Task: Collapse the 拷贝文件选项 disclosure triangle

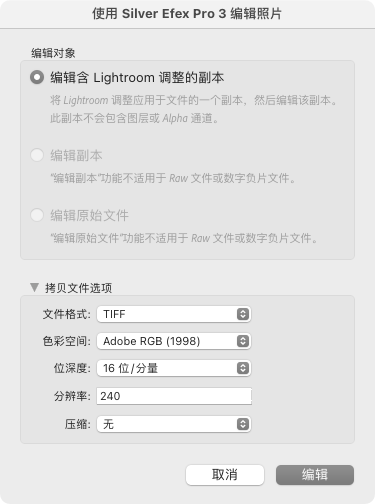Action: (x=34, y=287)
